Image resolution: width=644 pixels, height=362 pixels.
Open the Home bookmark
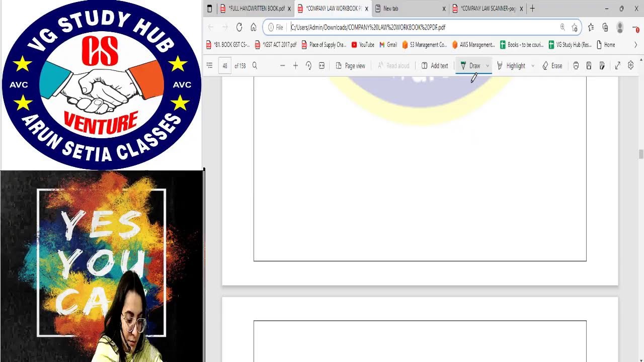(x=606, y=45)
